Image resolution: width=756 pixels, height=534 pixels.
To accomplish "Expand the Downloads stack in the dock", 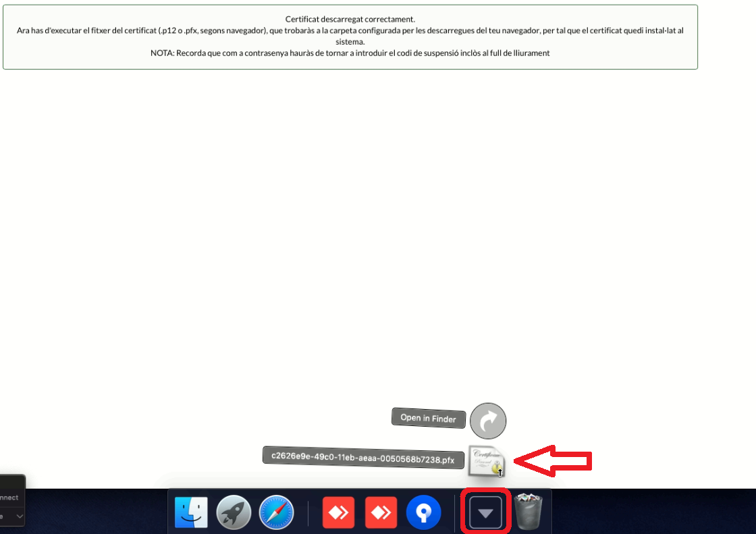I will coord(485,512).
